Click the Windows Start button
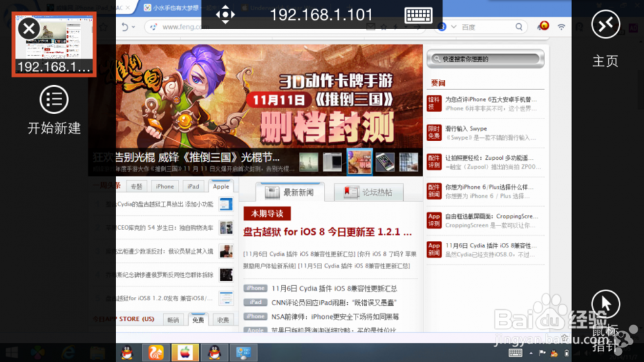Viewport: 644px width, 362px height. pos(11,352)
